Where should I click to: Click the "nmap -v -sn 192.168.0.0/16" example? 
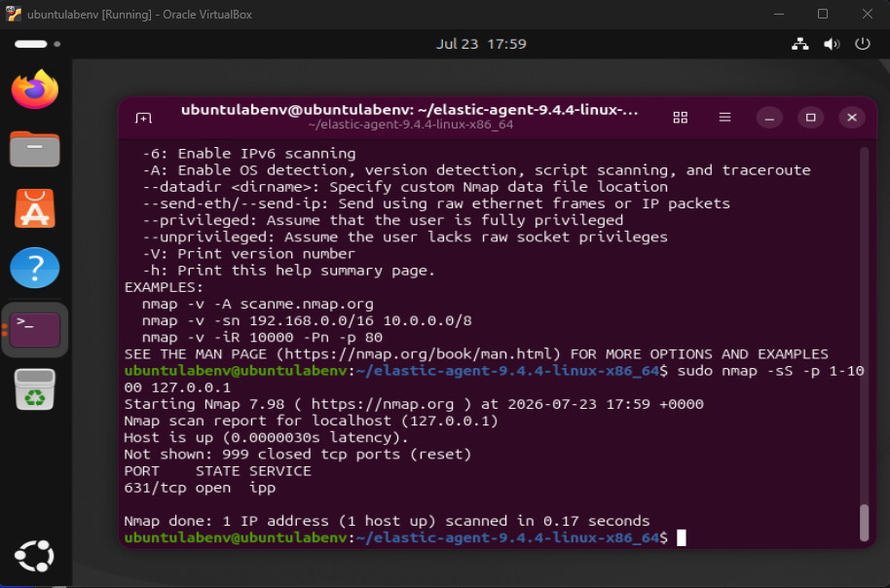pyautogui.click(x=307, y=320)
